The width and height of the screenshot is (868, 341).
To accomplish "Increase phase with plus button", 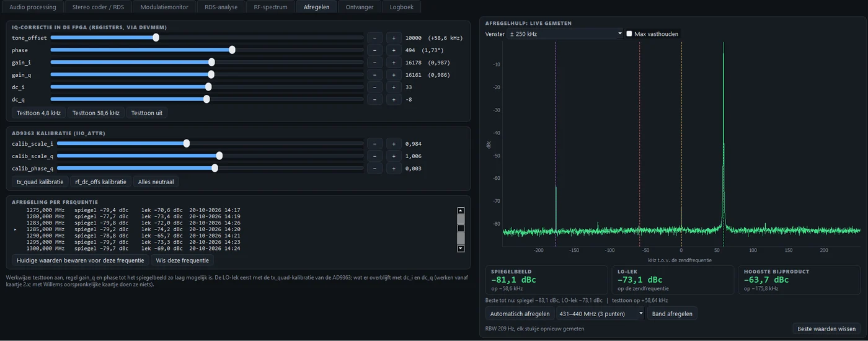I will click(394, 50).
